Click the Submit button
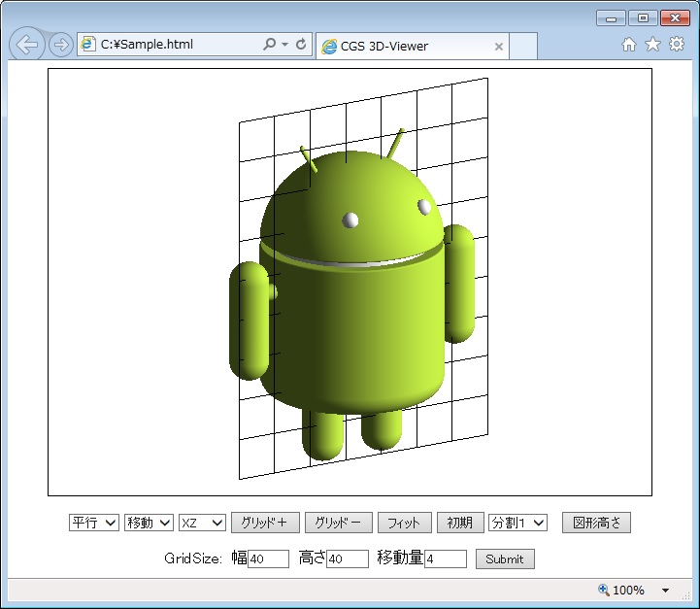This screenshot has height=609, width=700. 505,559
